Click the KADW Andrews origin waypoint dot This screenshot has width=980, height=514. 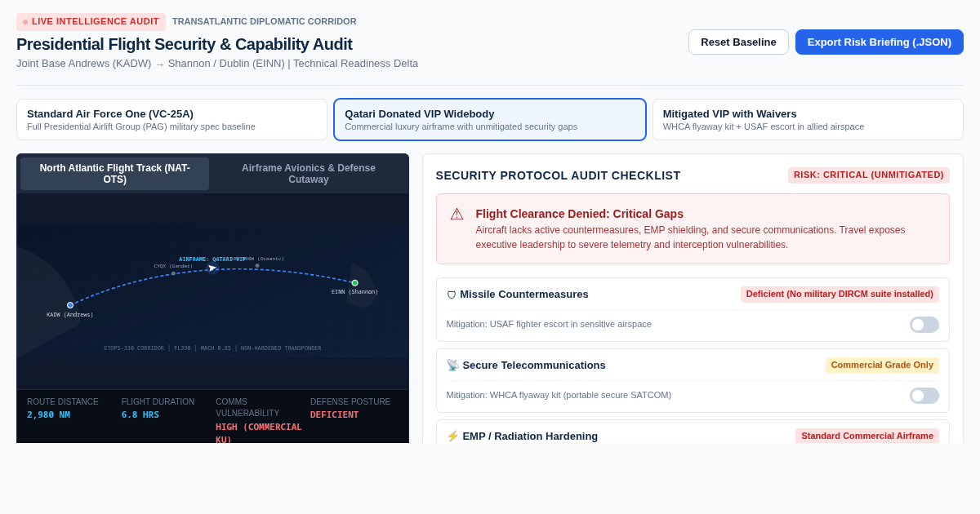(x=70, y=305)
